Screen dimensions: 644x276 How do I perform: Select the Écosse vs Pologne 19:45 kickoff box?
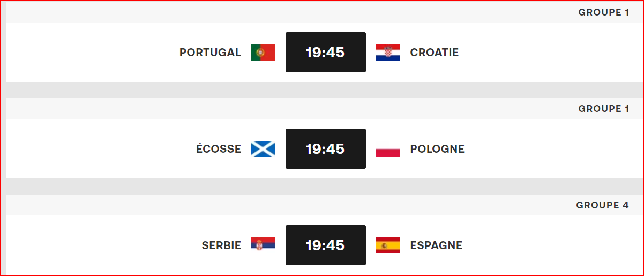(326, 148)
